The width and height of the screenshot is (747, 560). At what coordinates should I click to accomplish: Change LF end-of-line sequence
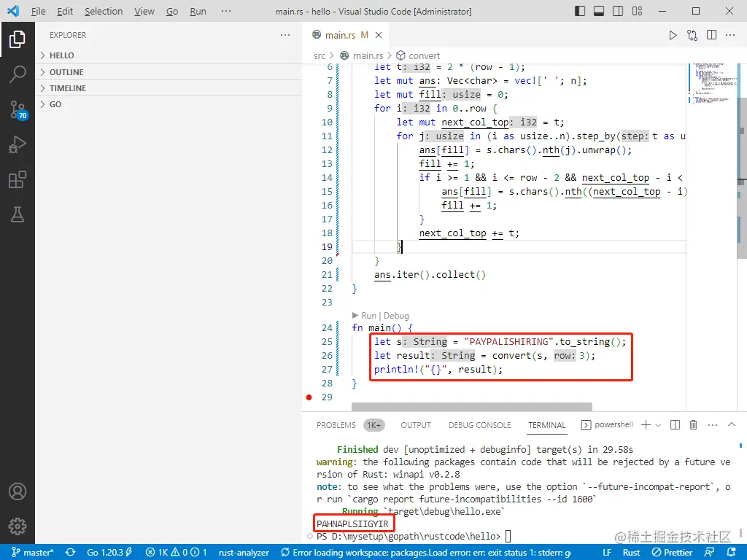pos(607,553)
